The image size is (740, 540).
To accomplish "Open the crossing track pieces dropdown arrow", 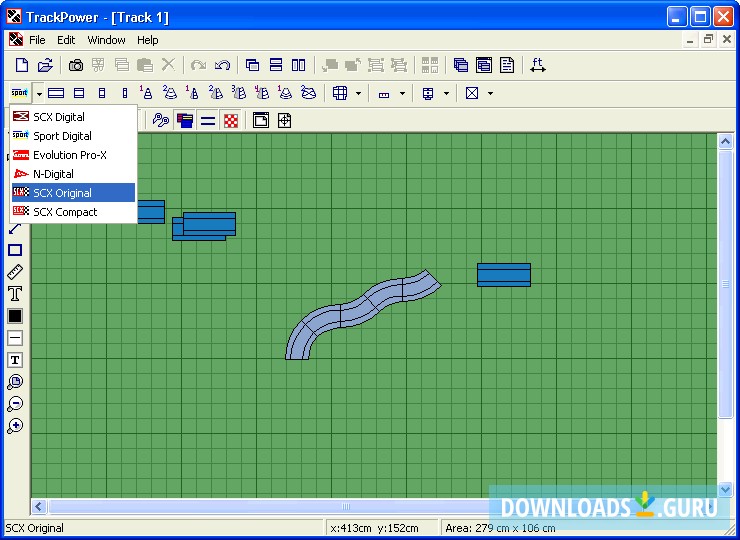I will (x=358, y=93).
